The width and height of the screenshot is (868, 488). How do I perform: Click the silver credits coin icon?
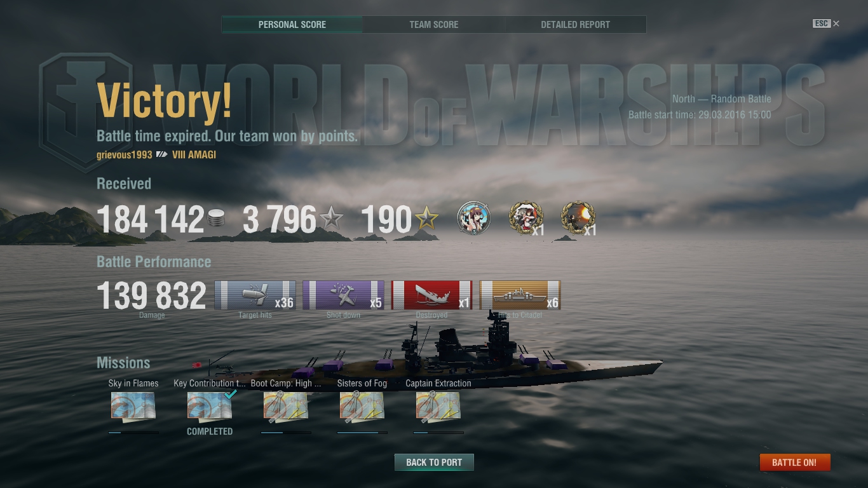tap(217, 220)
